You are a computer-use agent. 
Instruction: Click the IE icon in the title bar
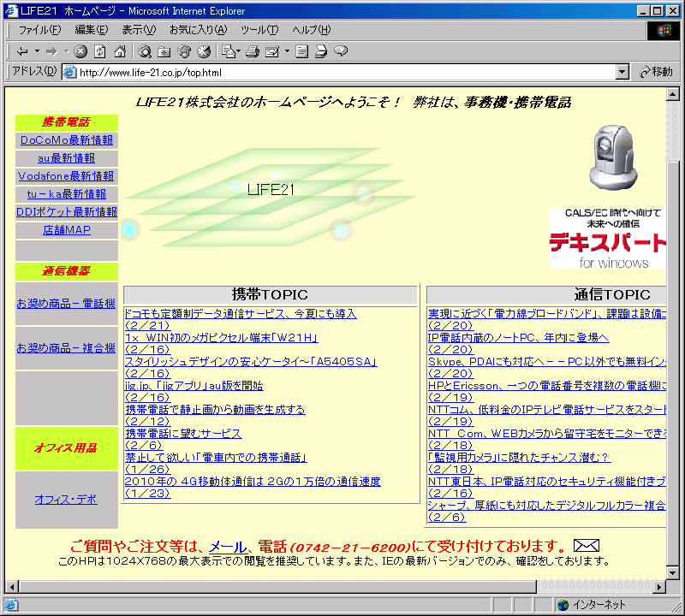coord(11,10)
